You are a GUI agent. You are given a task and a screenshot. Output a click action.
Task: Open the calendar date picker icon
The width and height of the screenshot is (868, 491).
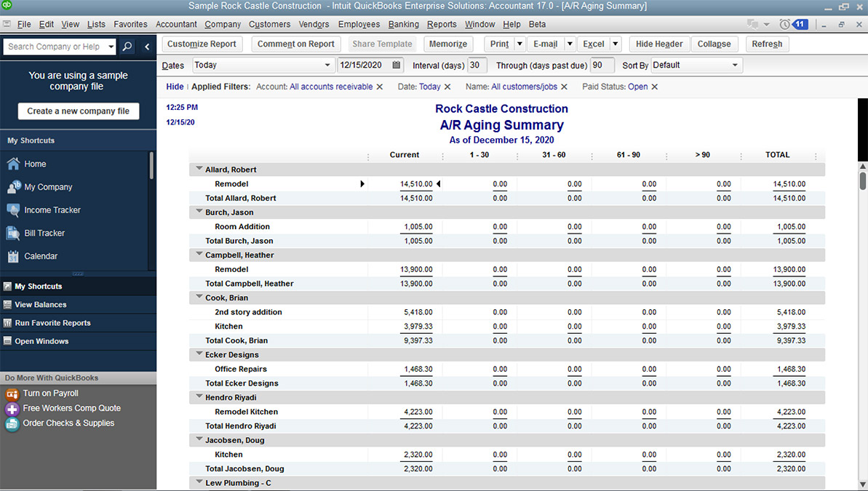397,65
